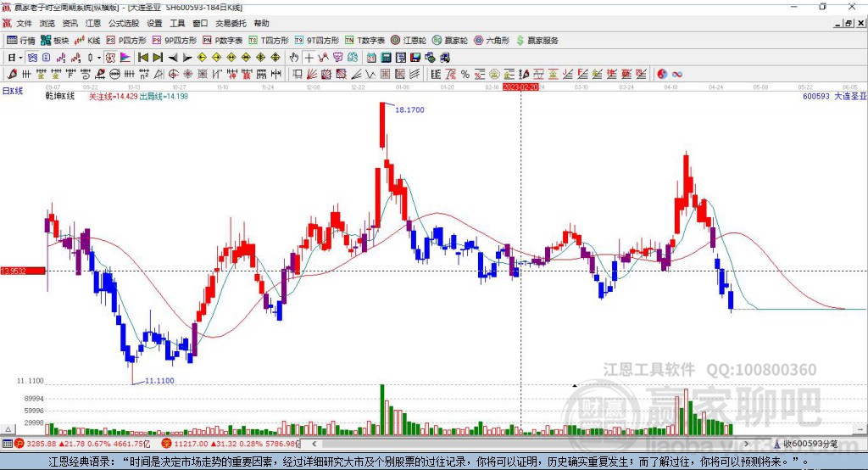This screenshot has height=470, width=868.
Task: Open the 江恩轮 Gann wheel
Action: 409,41
